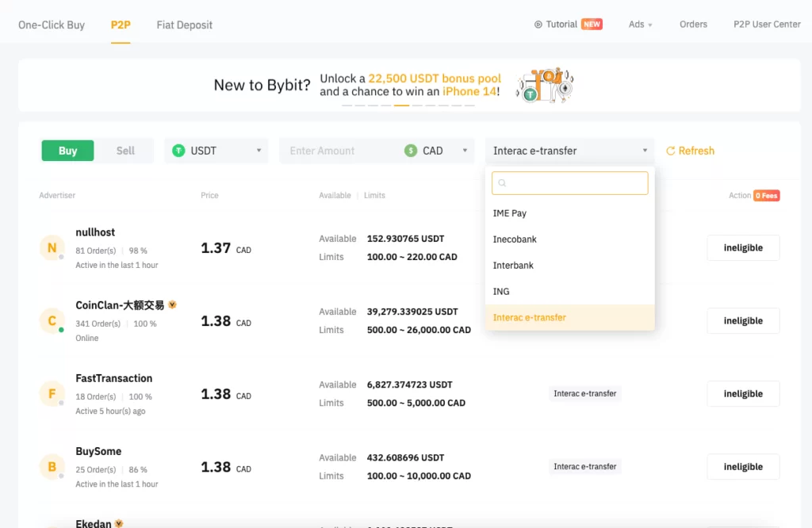
Task: Open CoinClan-大额交易 advertiser profile
Action: pyautogui.click(x=120, y=305)
